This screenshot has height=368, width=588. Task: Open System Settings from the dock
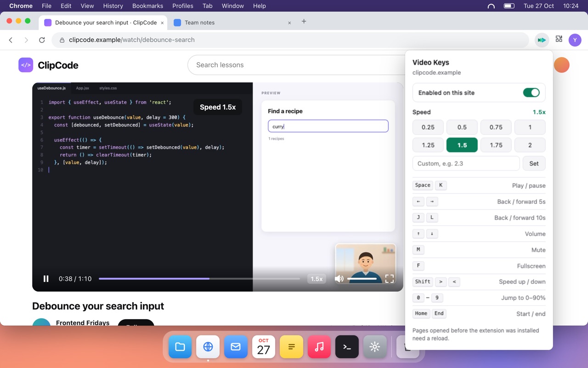coord(375,347)
